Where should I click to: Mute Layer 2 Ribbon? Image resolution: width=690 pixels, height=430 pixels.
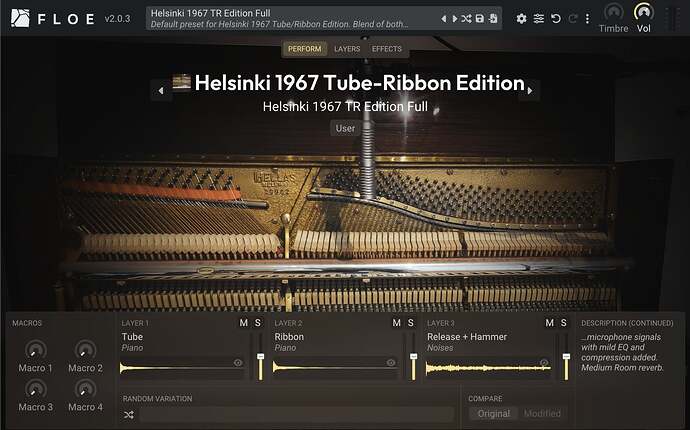coord(396,323)
